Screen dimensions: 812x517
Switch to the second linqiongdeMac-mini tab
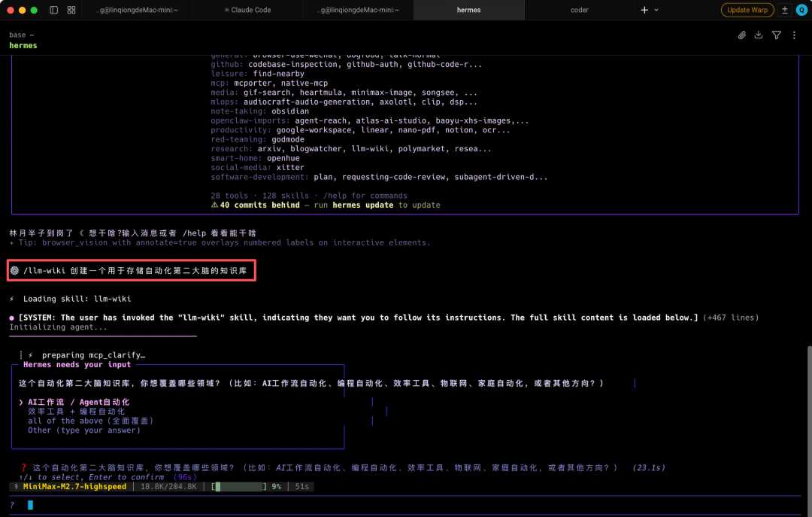(359, 10)
